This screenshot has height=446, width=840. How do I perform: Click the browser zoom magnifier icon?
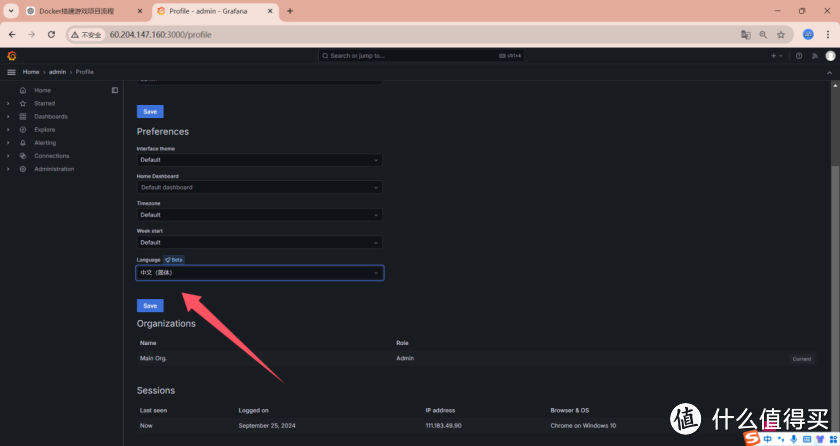[763, 35]
